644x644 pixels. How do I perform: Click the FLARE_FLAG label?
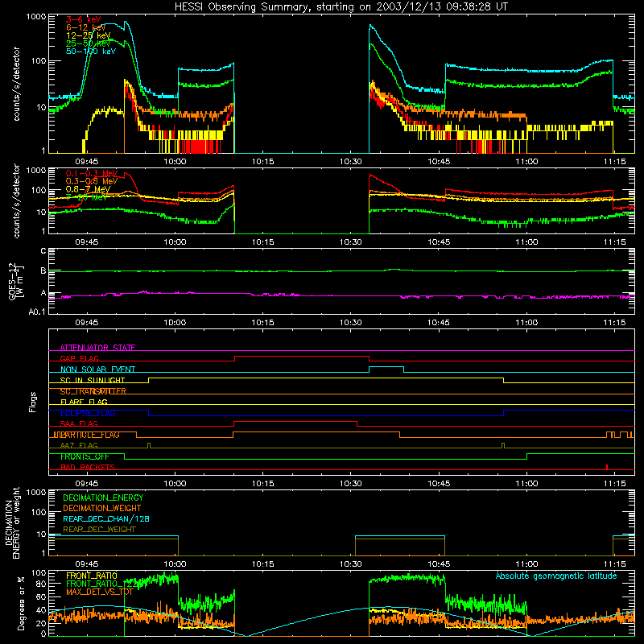click(x=84, y=402)
